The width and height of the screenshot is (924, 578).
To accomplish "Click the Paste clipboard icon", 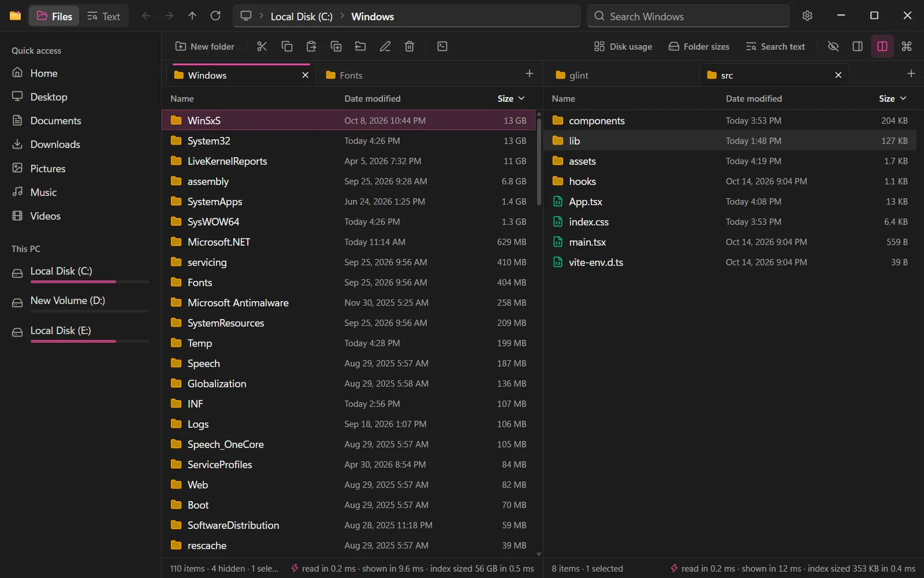I will (311, 46).
